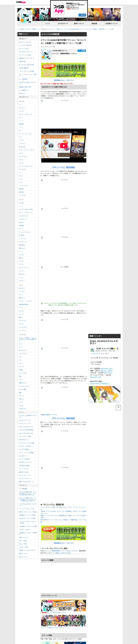Open related article about 事前登録10万人突破
Screen dimensions: 138x644
coord(63,516)
